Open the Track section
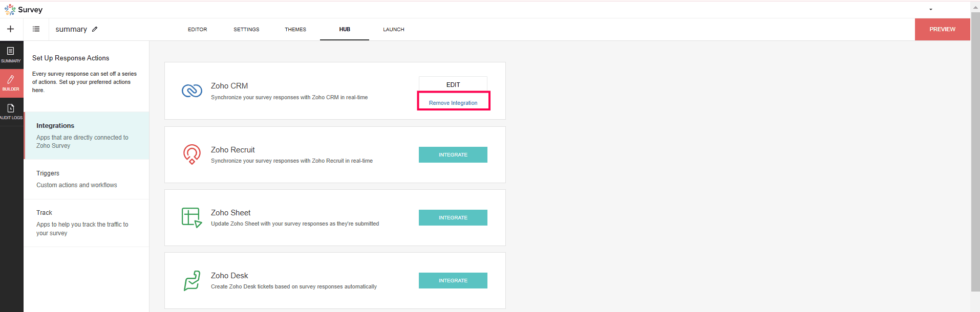The image size is (980, 312). [87, 223]
